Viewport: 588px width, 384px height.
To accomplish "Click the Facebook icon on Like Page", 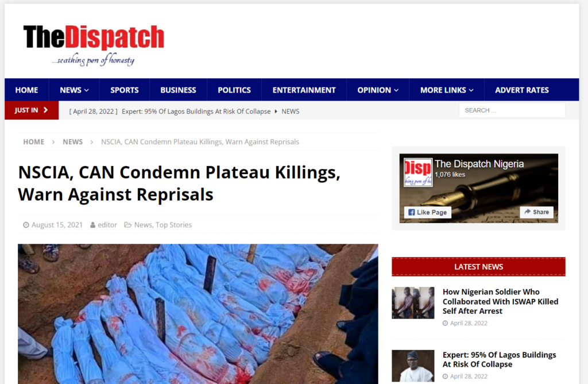I will tap(411, 212).
